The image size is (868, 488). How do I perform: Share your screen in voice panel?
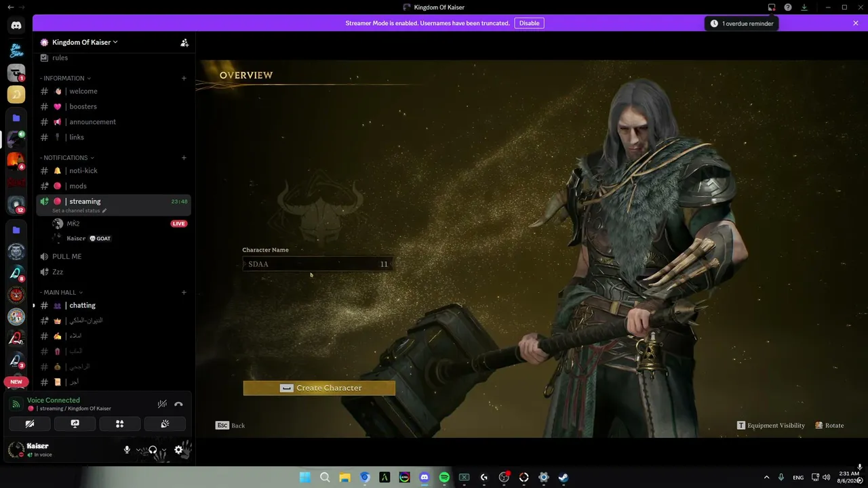tap(75, 424)
